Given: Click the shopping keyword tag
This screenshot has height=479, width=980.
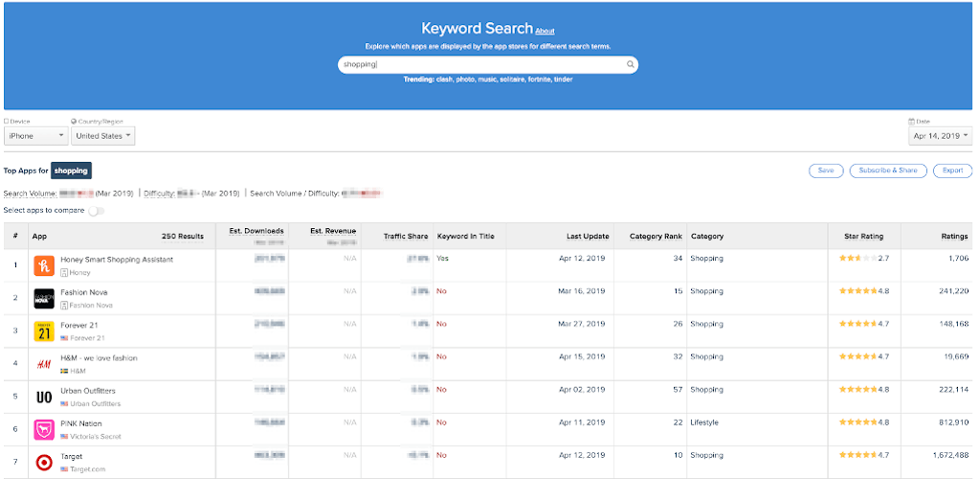Looking at the screenshot, I should point(71,171).
